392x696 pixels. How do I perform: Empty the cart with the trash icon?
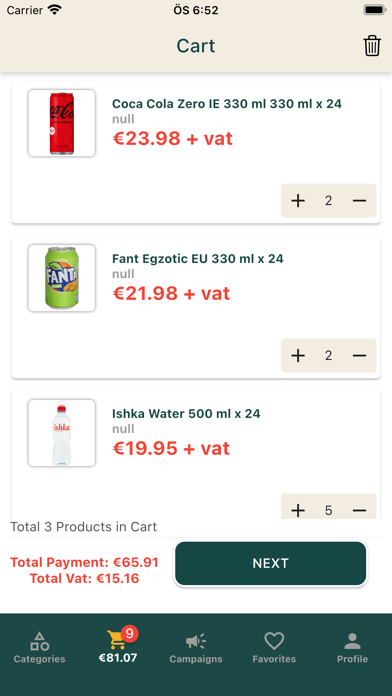(372, 46)
